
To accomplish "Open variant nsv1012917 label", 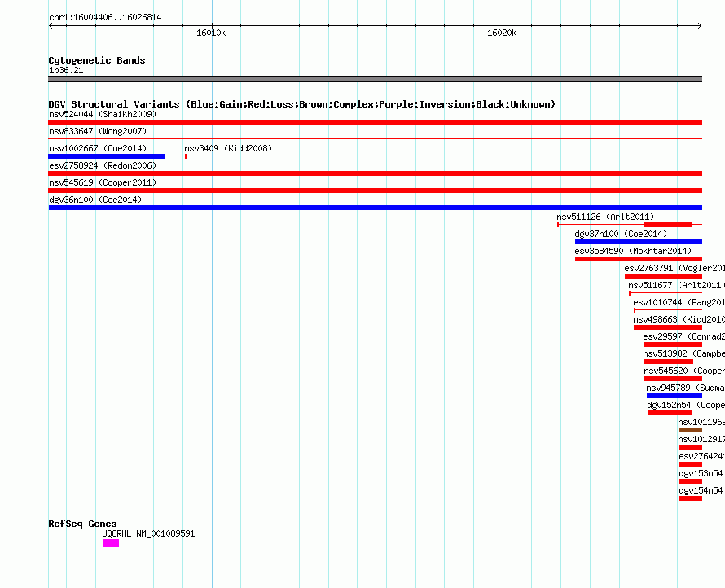I will coord(701,439).
